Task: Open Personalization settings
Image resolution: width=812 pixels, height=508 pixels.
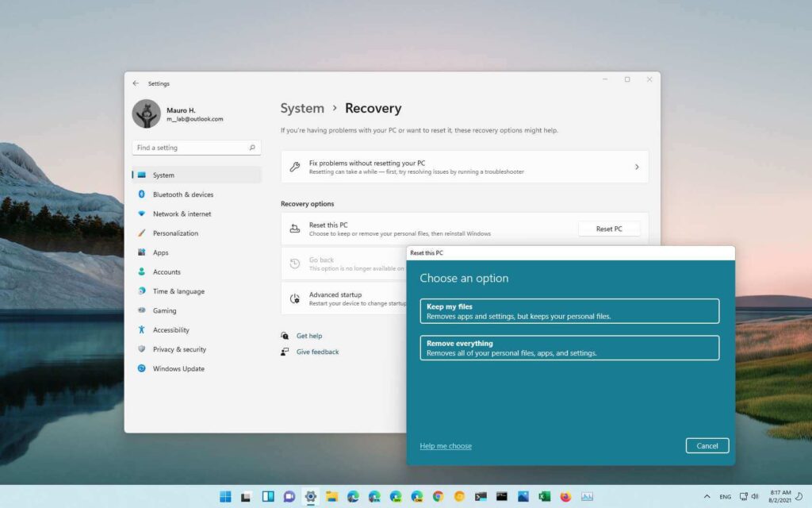Action: click(197, 233)
